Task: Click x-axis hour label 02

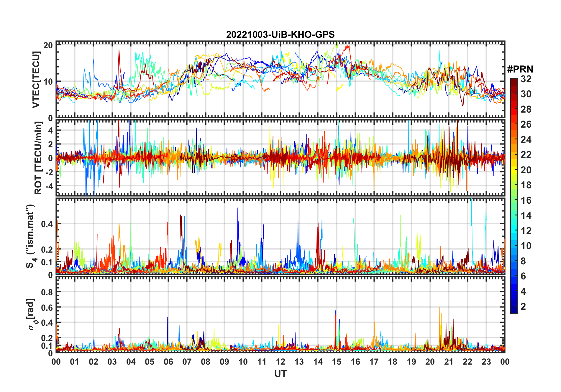Action: tap(93, 362)
